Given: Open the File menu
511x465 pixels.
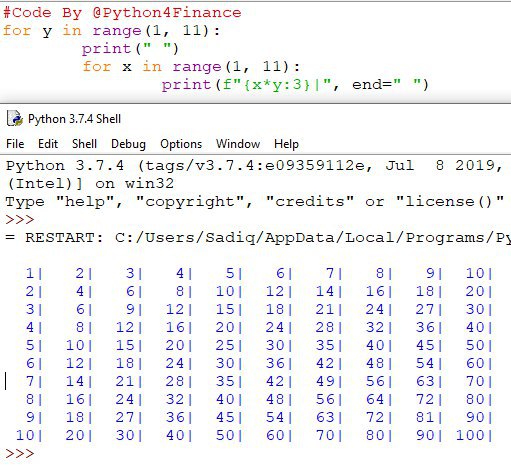Looking at the screenshot, I should [x=15, y=144].
